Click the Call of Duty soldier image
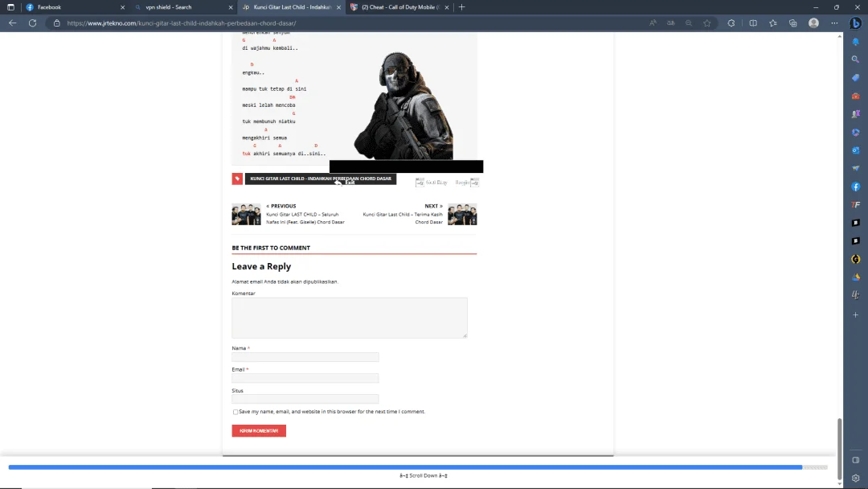The image size is (868, 489). tap(403, 105)
